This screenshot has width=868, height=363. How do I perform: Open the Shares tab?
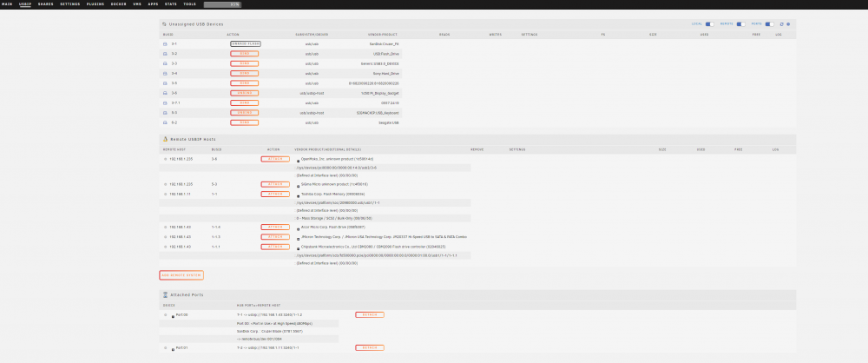pyautogui.click(x=46, y=4)
